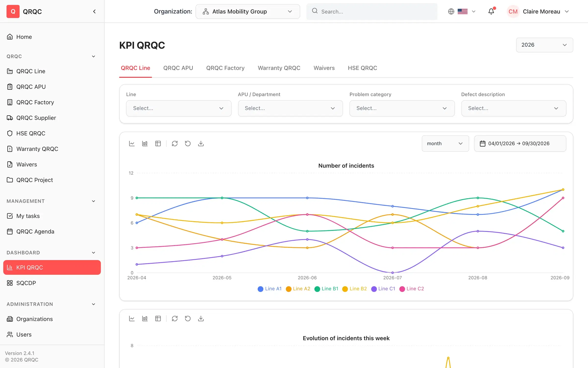
Task: Click the search magnifier icon
Action: (x=315, y=11)
